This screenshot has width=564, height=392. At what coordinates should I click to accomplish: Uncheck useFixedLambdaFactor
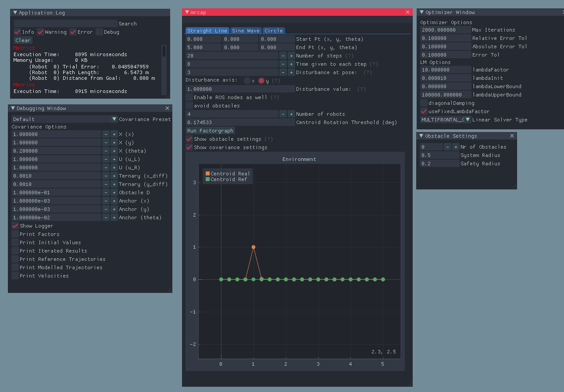[424, 111]
